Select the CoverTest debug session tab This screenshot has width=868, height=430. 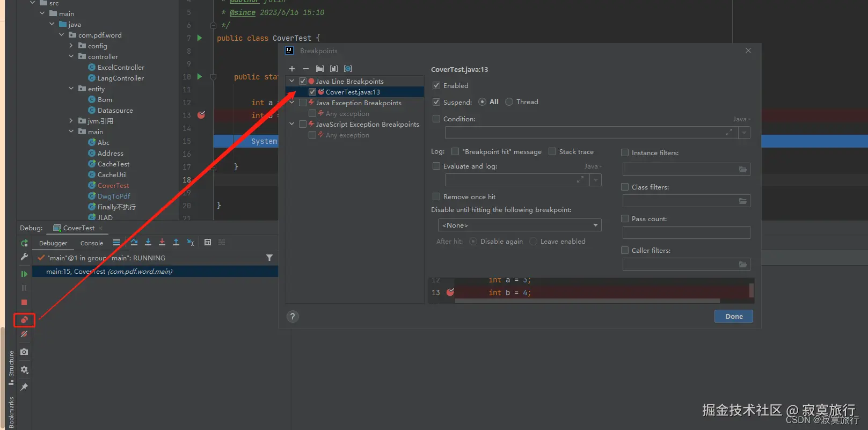78,228
